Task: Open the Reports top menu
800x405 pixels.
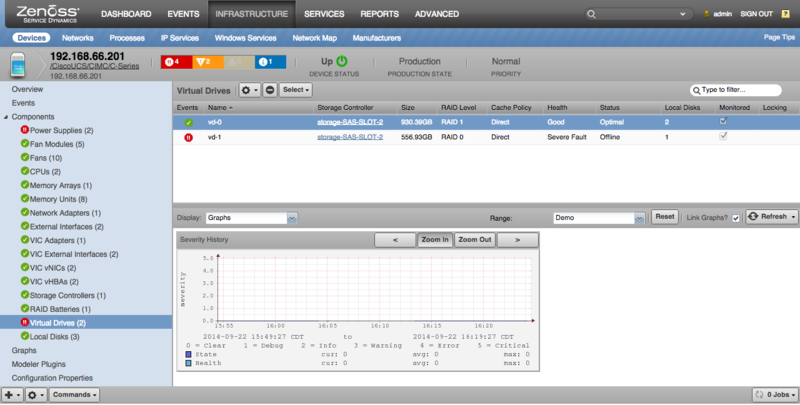Action: (x=380, y=14)
